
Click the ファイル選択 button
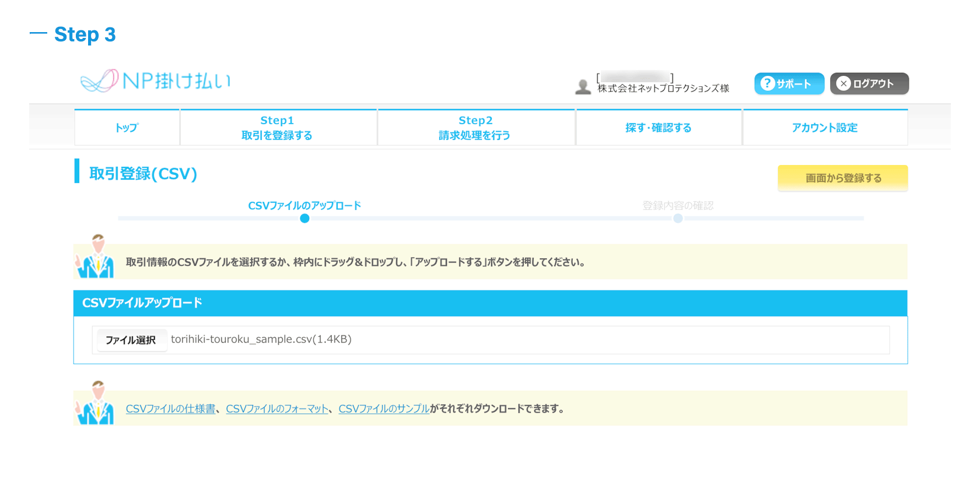[131, 340]
